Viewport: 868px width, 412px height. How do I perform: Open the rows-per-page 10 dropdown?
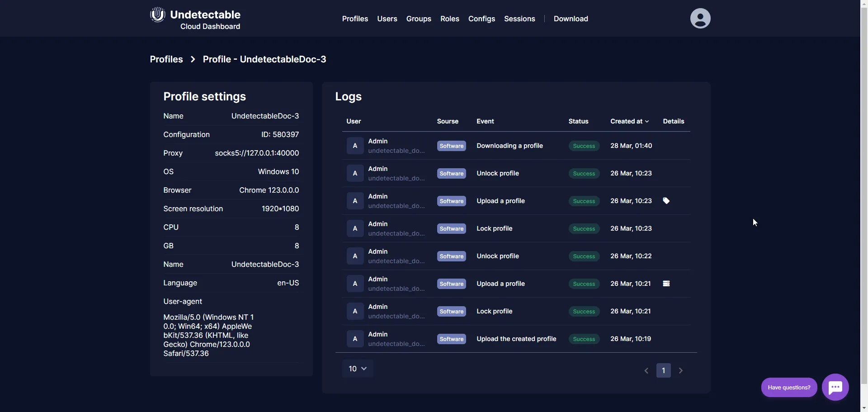click(358, 369)
